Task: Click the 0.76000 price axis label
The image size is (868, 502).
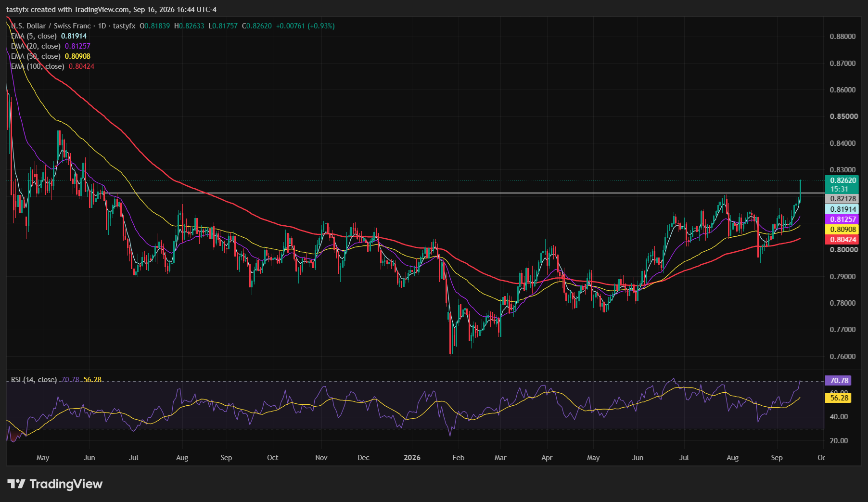Action: 843,357
